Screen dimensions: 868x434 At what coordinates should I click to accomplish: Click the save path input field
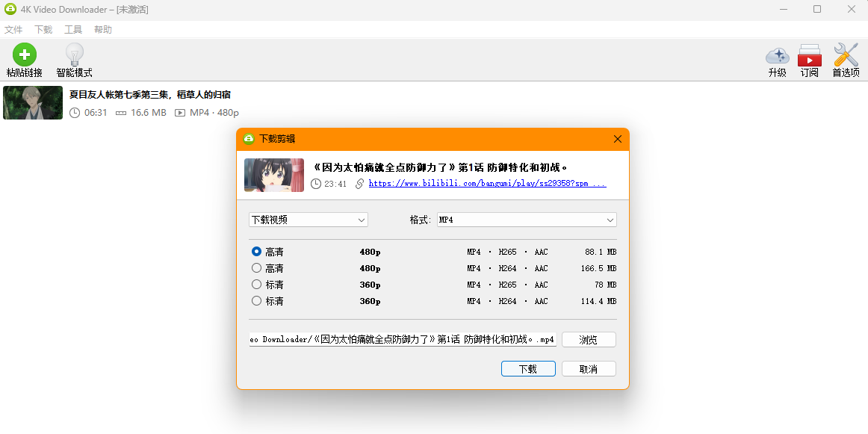[x=403, y=340]
